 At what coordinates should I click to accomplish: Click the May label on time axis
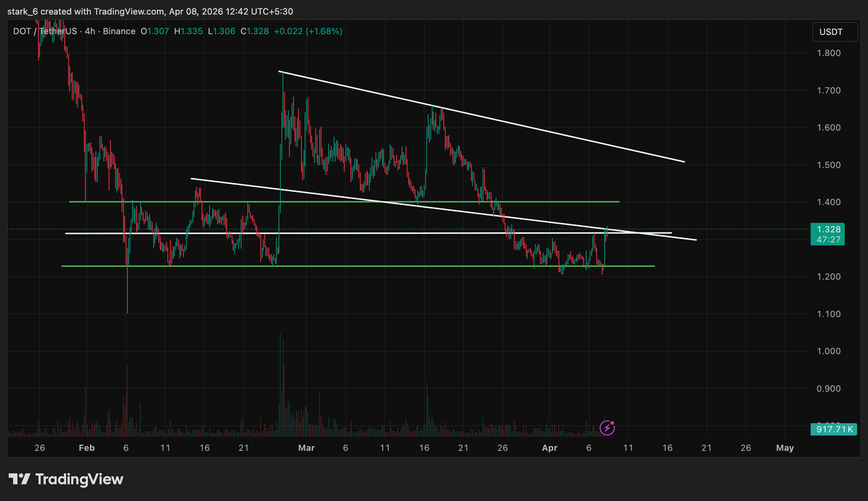[785, 448]
